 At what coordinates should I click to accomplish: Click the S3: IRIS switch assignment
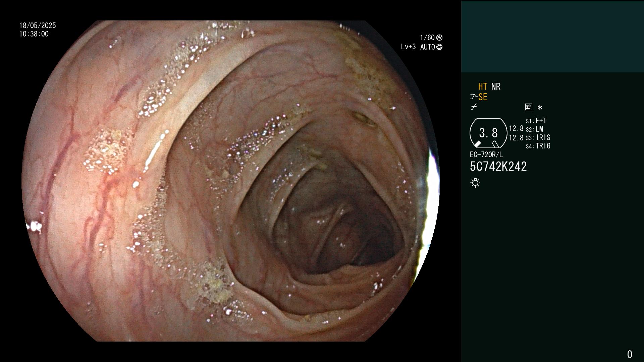538,137
